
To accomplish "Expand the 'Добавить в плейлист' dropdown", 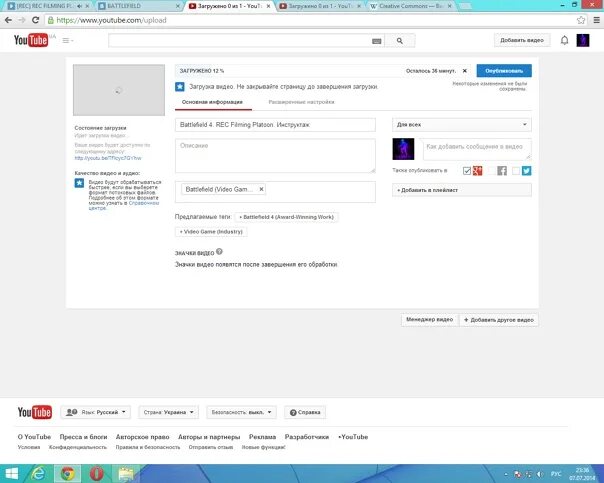I will 462,190.
